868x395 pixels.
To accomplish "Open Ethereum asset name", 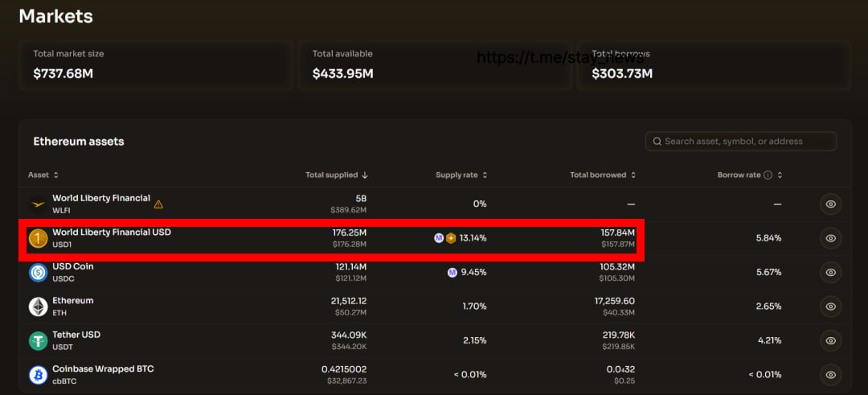I will click(73, 300).
